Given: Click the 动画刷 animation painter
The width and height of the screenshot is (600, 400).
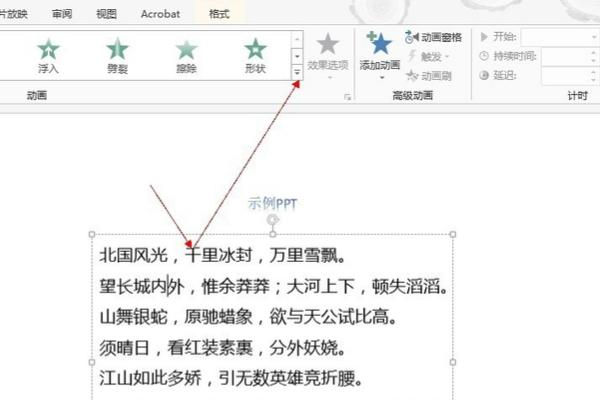Looking at the screenshot, I should click(x=429, y=76).
